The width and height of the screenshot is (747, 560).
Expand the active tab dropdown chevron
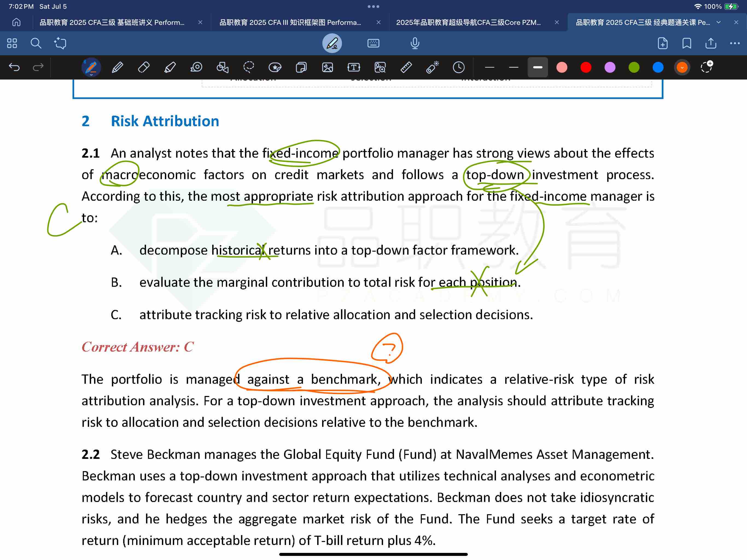[719, 22]
